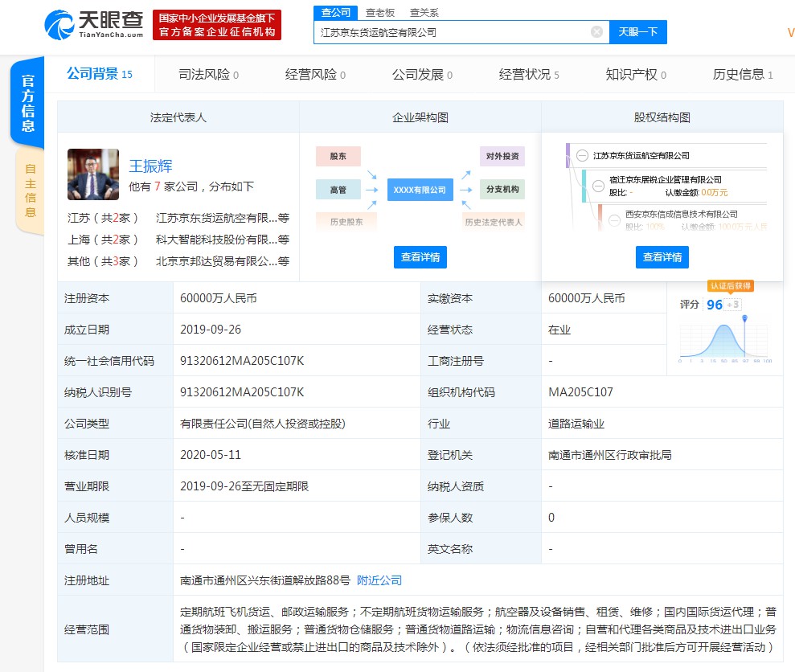
Task: Click the company type 有限责任公司(自然人投资或控股)
Action: tap(263, 424)
